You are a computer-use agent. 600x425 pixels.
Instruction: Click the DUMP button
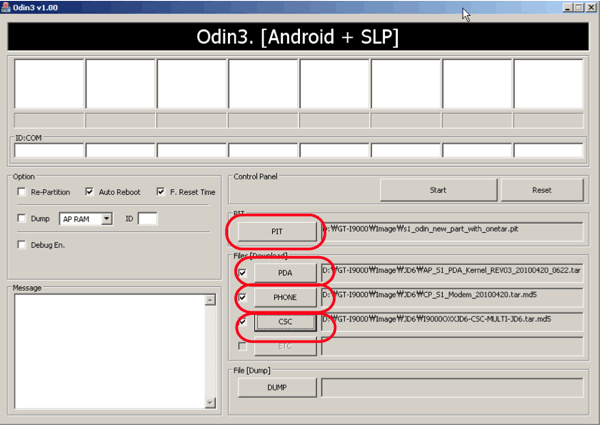tap(277, 387)
